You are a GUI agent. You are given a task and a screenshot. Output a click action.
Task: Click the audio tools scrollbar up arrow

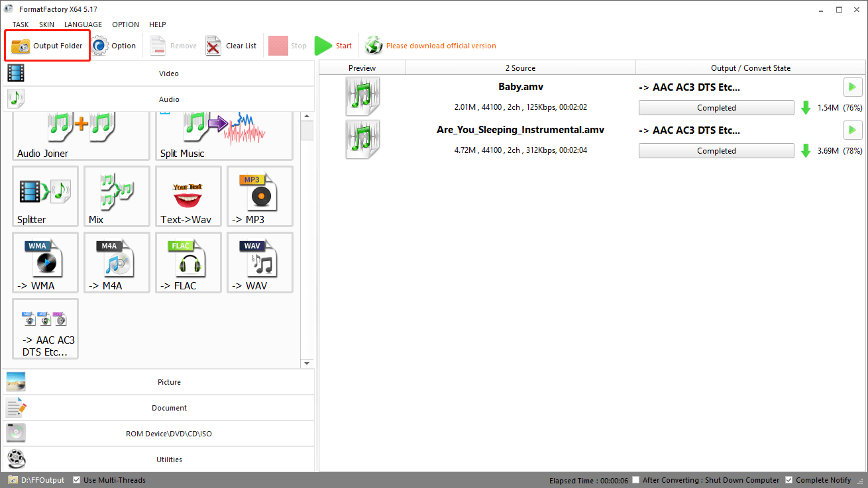click(x=307, y=117)
